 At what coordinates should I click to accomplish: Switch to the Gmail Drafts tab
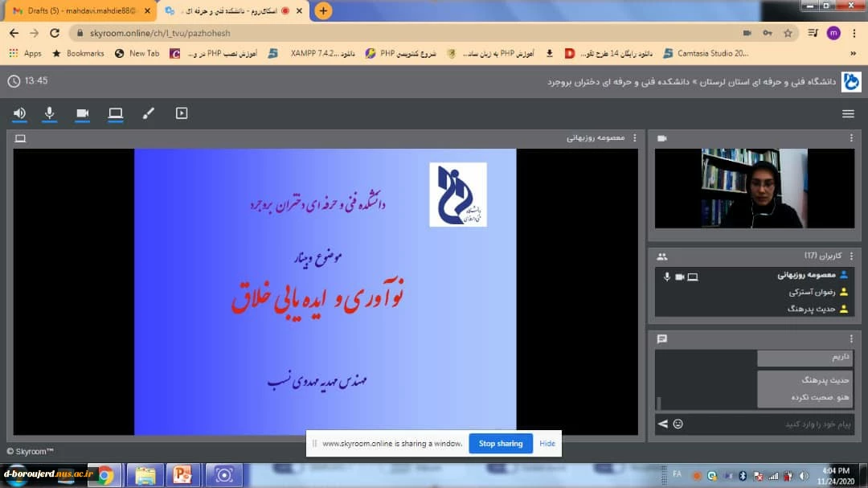pyautogui.click(x=80, y=10)
